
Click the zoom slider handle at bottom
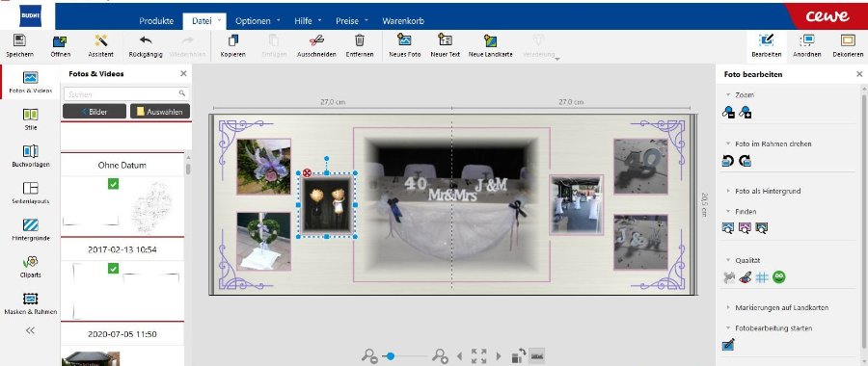[391, 356]
